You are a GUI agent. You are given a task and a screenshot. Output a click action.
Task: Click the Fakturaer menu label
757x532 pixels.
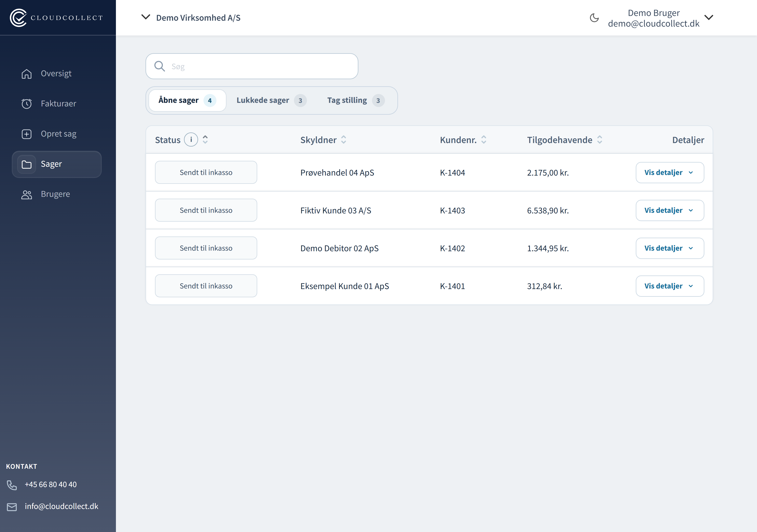pos(58,104)
